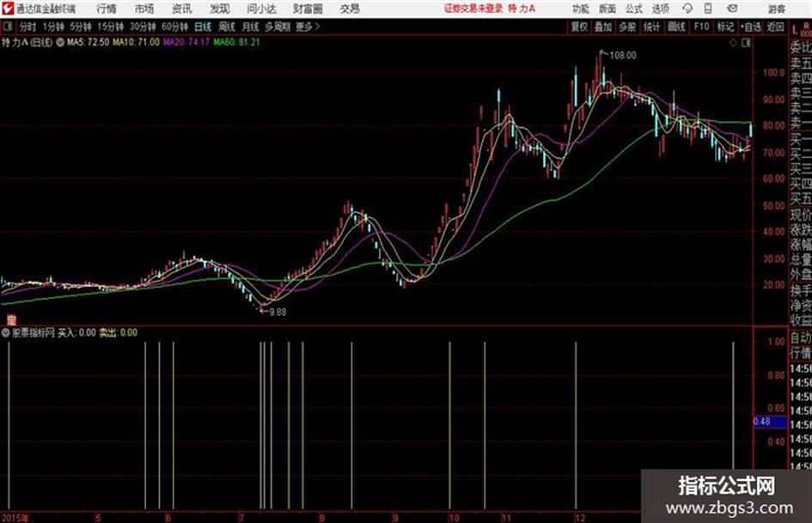Open the 财富圈 menu
Viewport: 812px width, 523px height.
308,9
